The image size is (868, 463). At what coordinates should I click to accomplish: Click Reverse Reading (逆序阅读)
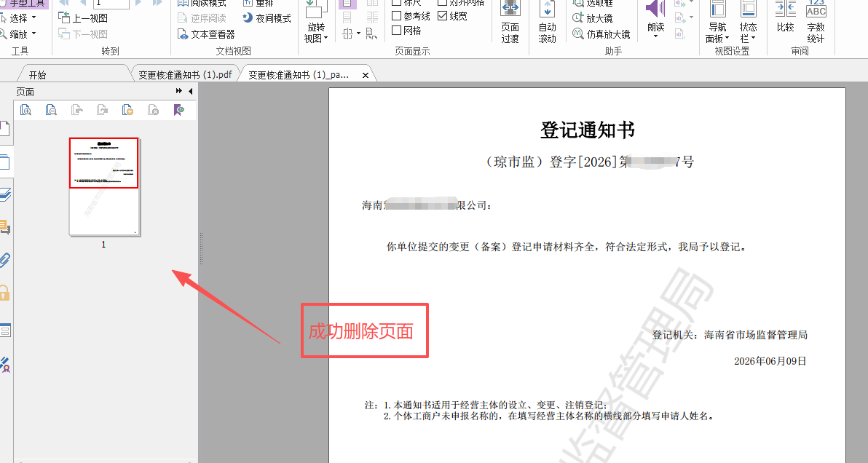click(x=202, y=18)
